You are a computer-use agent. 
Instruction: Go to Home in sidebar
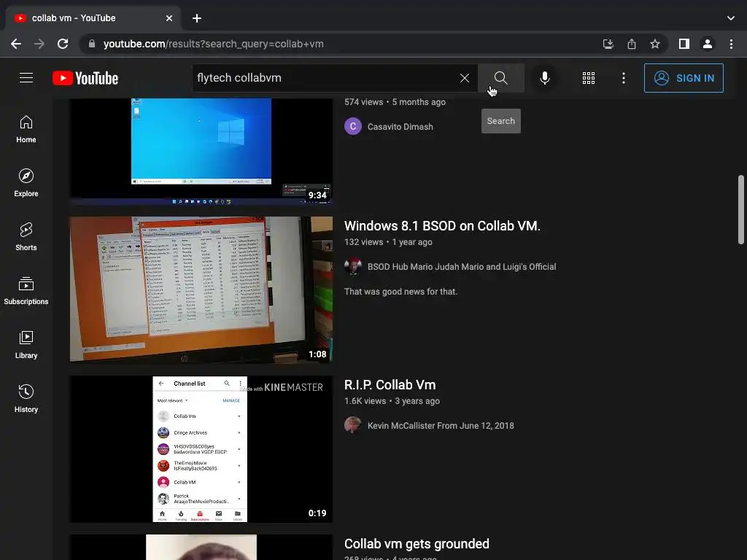26,129
